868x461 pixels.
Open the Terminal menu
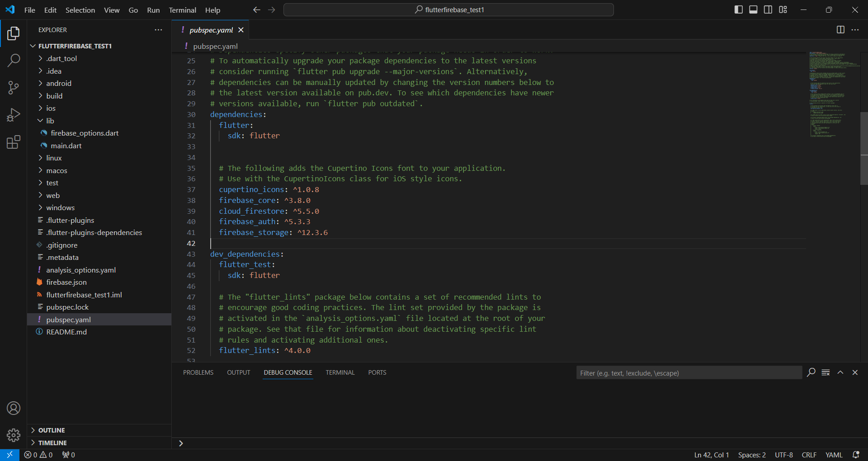pyautogui.click(x=182, y=10)
